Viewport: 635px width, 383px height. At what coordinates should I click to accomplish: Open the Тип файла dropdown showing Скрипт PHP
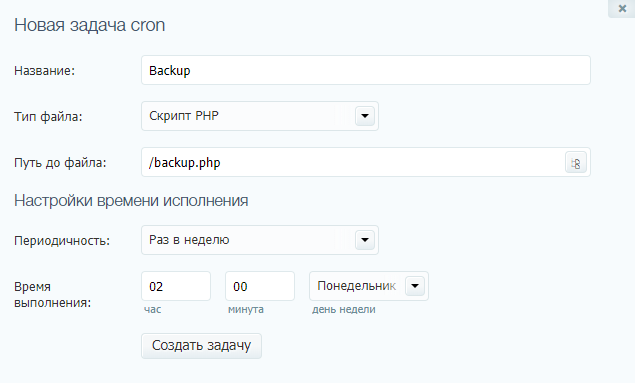click(x=260, y=116)
